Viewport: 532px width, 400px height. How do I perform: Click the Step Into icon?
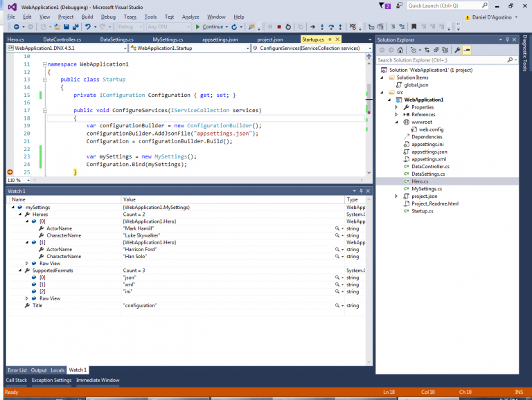click(322, 27)
